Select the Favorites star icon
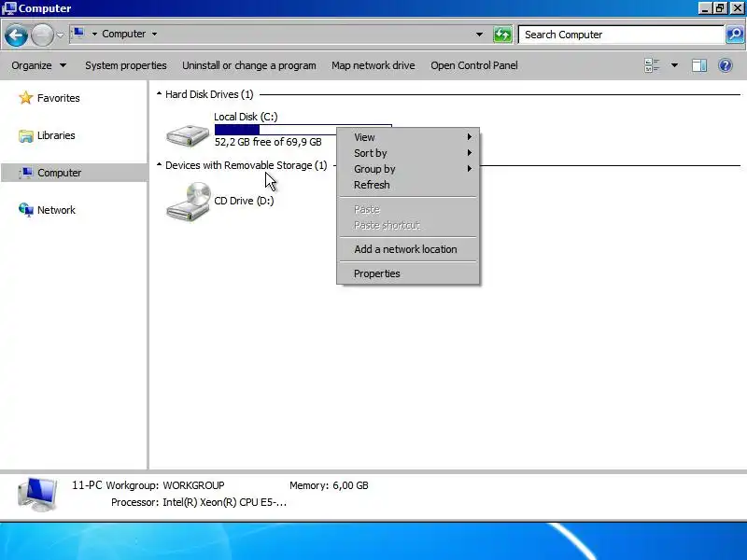747x560 pixels. 26,98
